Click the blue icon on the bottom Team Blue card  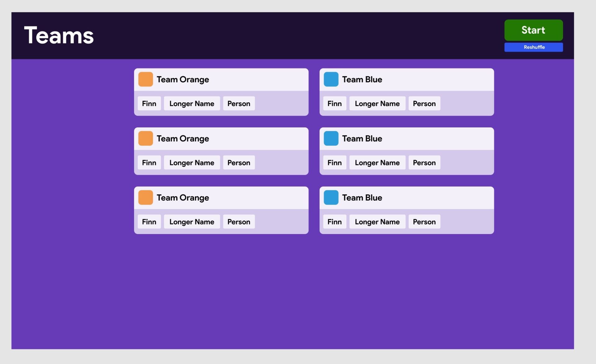331,197
